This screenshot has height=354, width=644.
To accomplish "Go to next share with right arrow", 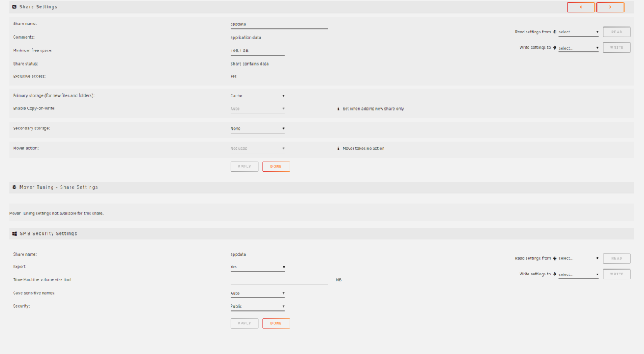I will 610,7.
